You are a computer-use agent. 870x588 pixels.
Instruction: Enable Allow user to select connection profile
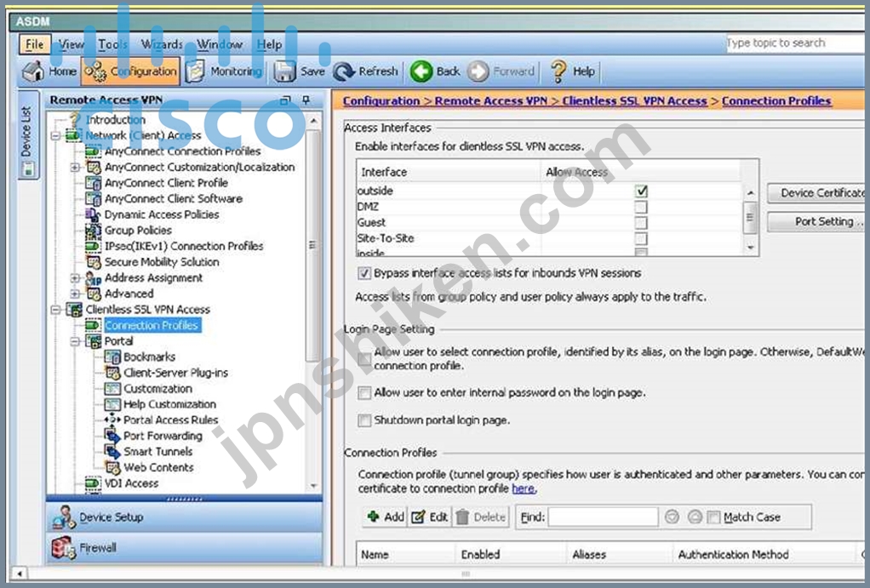364,359
